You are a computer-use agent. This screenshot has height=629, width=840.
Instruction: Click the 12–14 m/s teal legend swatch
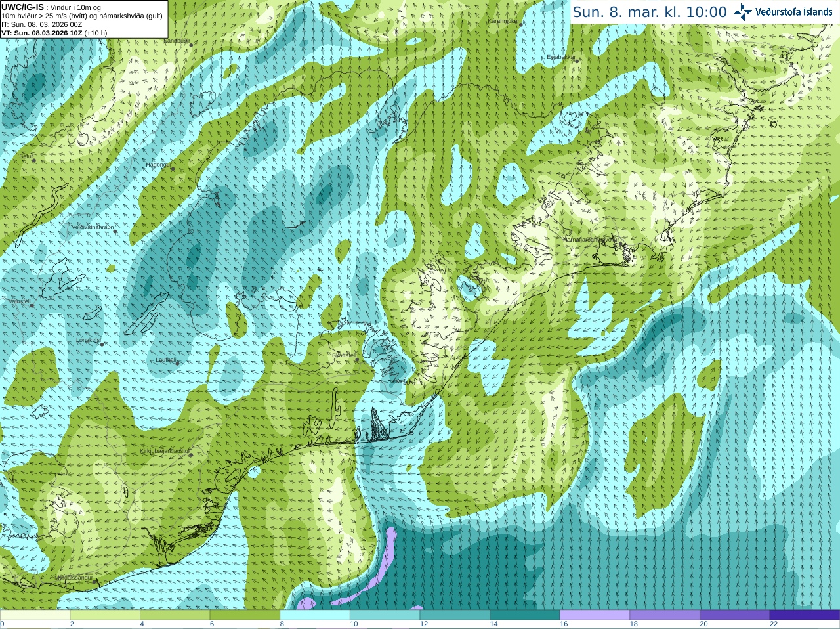tap(455, 615)
